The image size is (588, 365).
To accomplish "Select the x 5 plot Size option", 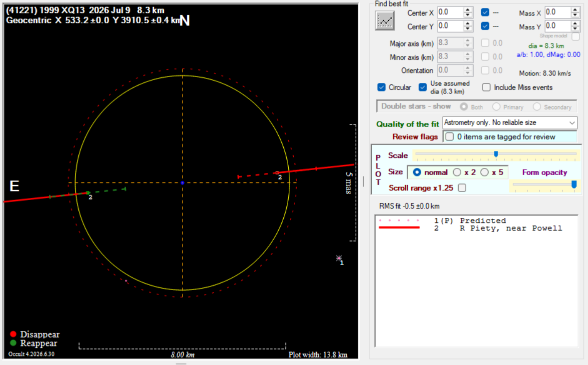I will tap(485, 172).
